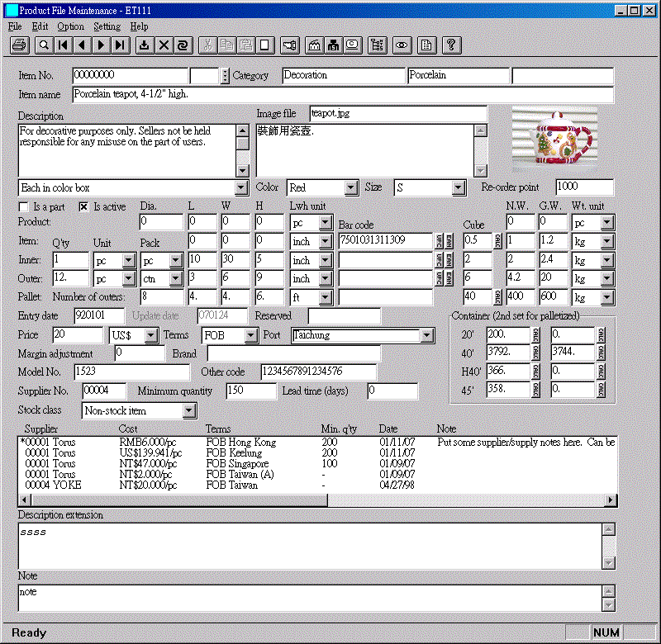The height and width of the screenshot is (644, 661).
Task: Select supplier row FOB Keelung
Action: click(318, 453)
